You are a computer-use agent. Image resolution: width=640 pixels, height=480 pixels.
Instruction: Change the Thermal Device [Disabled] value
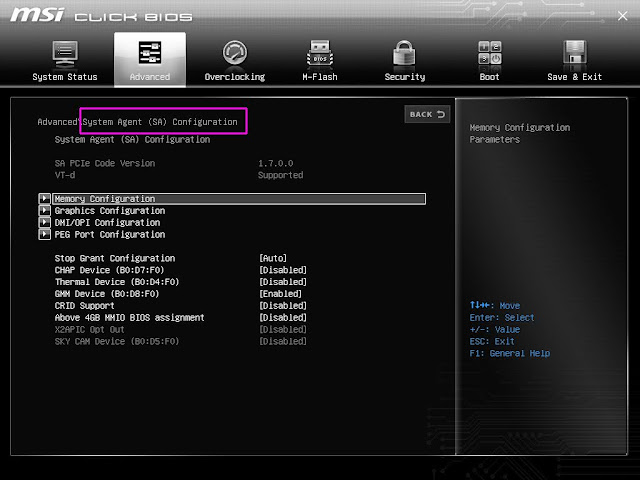tap(283, 282)
